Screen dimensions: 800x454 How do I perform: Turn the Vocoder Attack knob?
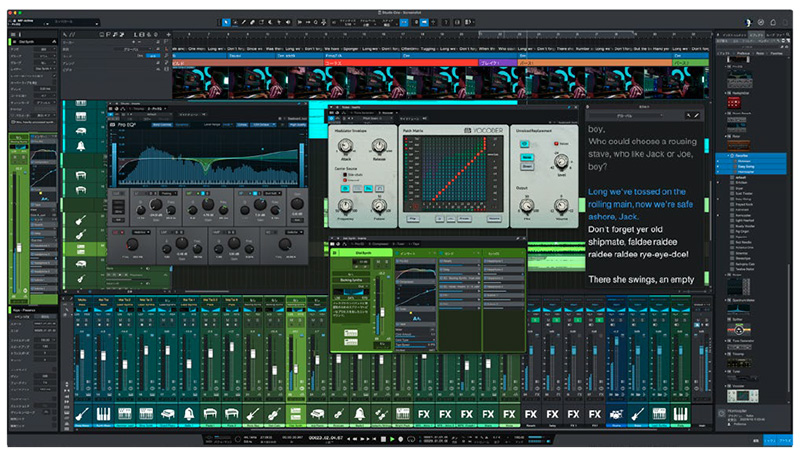pyautogui.click(x=345, y=147)
